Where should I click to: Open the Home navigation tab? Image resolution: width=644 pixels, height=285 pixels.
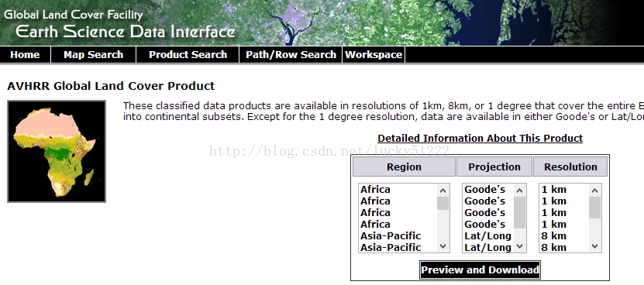pos(25,55)
